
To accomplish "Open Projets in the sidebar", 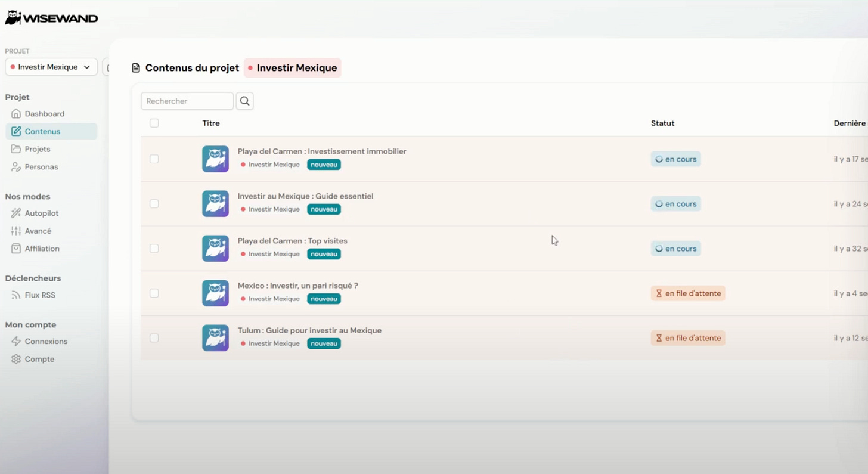I will tap(38, 149).
